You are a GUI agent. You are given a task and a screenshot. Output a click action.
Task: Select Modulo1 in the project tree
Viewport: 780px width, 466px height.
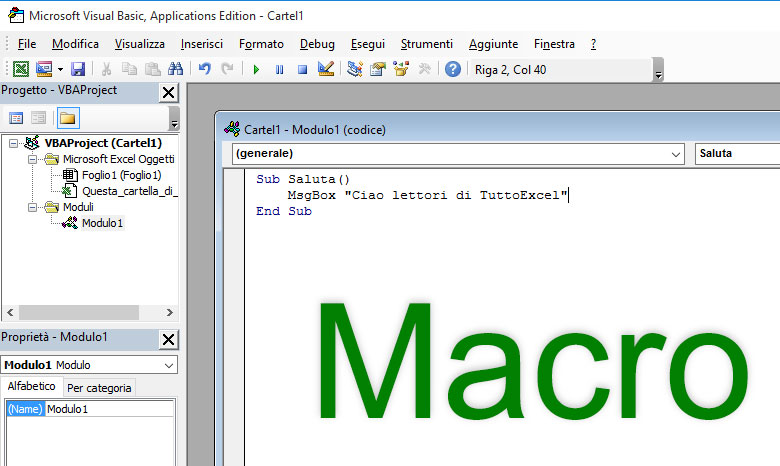coord(102,223)
